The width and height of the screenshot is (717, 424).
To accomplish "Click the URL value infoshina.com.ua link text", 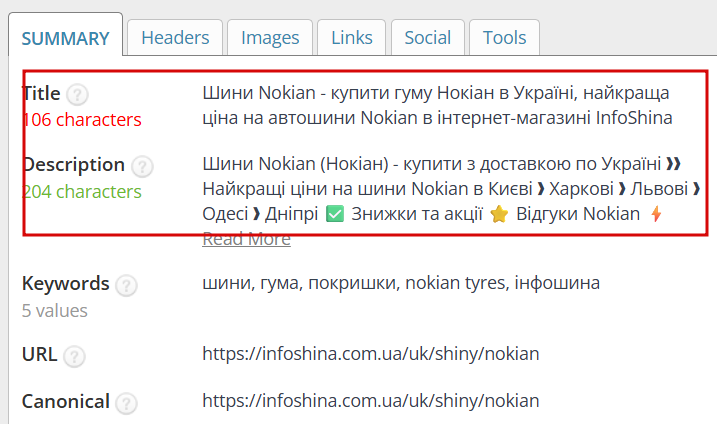I will tap(371, 354).
